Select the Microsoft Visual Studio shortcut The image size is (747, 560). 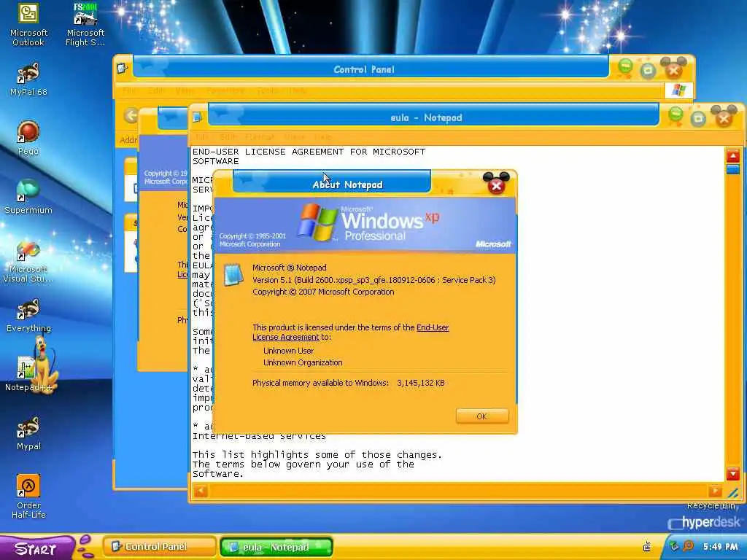(28, 262)
